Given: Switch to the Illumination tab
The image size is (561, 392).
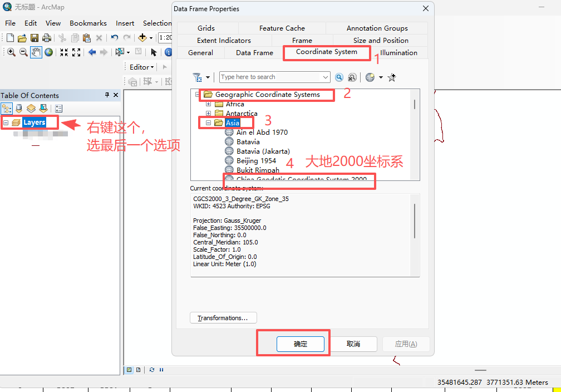Looking at the screenshot, I should pos(398,53).
